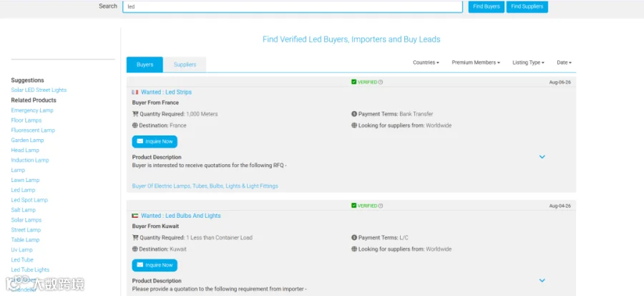Click the France flag icon beside Led Strips
This screenshot has width=644, height=296.
coord(135,92)
